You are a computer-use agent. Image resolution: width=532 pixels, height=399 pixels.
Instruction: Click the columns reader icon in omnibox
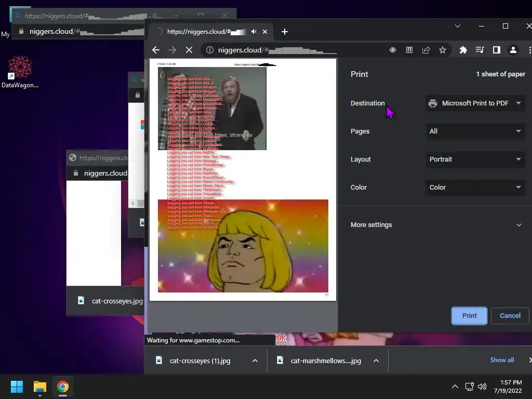click(409, 50)
